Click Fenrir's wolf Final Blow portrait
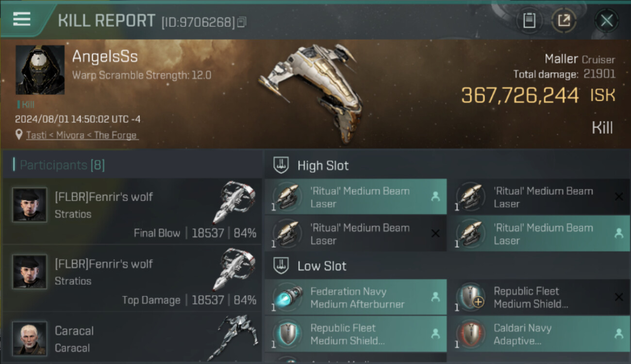 click(x=30, y=205)
